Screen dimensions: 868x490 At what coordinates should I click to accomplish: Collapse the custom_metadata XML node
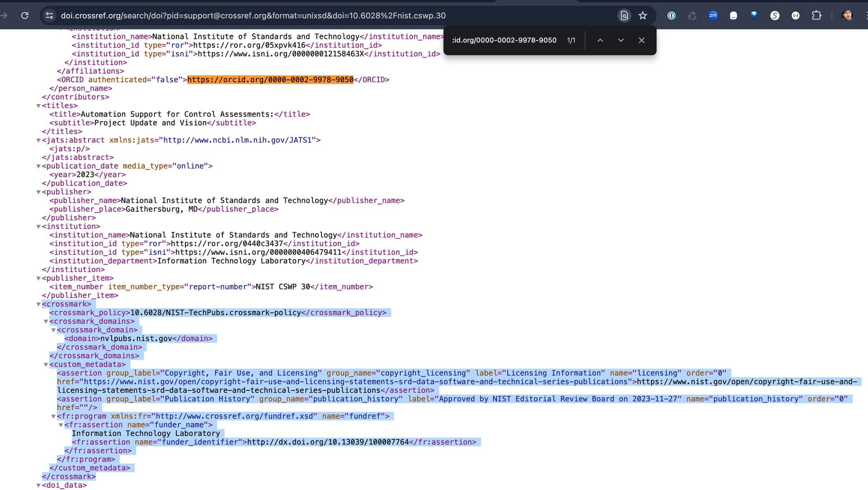click(46, 365)
